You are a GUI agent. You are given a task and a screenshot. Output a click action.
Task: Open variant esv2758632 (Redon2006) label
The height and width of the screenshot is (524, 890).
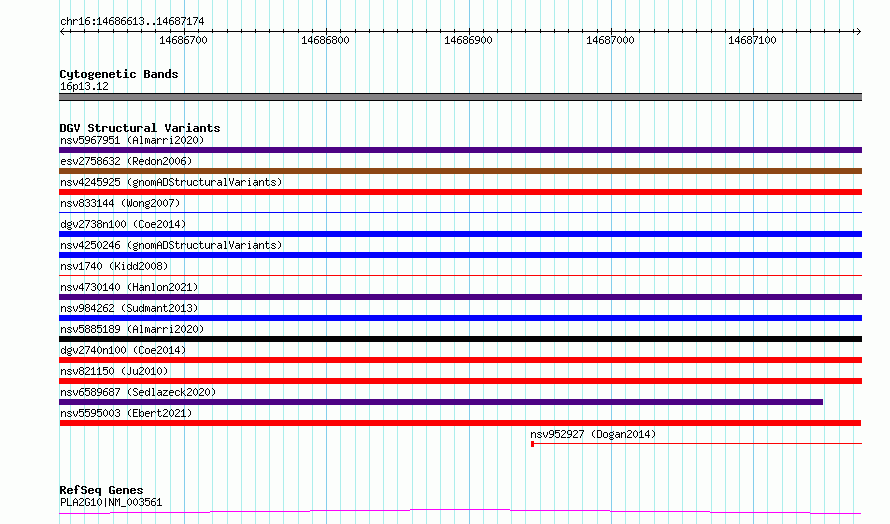126,161
